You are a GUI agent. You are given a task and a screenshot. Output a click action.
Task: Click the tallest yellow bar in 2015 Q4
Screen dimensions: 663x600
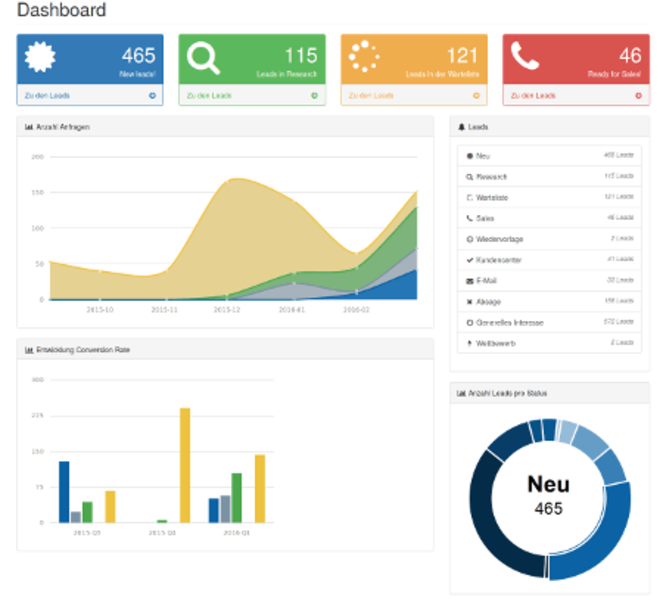point(185,465)
